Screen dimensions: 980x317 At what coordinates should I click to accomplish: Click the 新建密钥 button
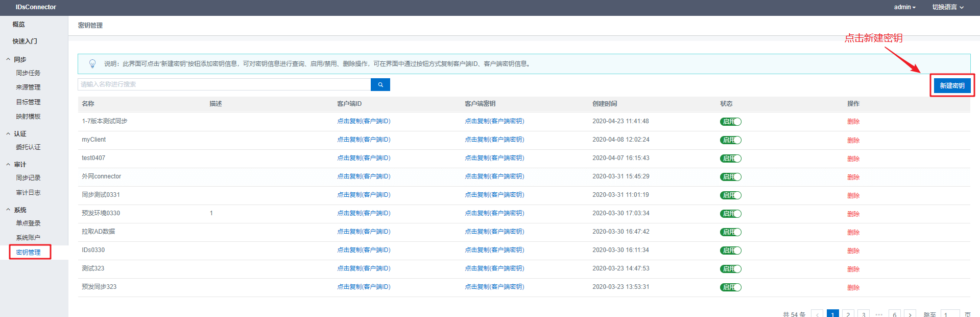[x=952, y=85]
